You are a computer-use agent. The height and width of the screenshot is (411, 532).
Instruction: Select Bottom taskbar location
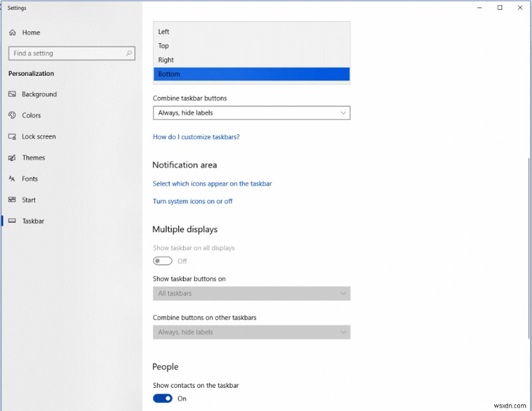(x=251, y=74)
